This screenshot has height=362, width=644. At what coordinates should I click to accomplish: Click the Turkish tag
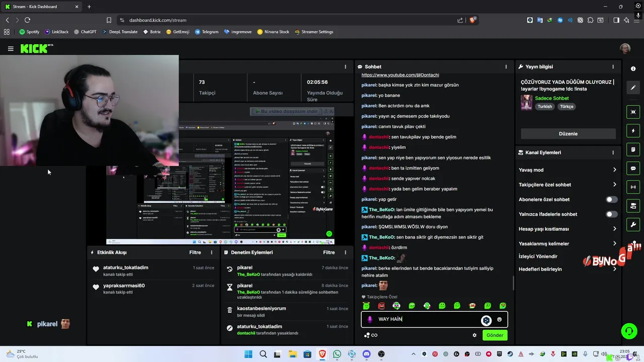coord(544,107)
